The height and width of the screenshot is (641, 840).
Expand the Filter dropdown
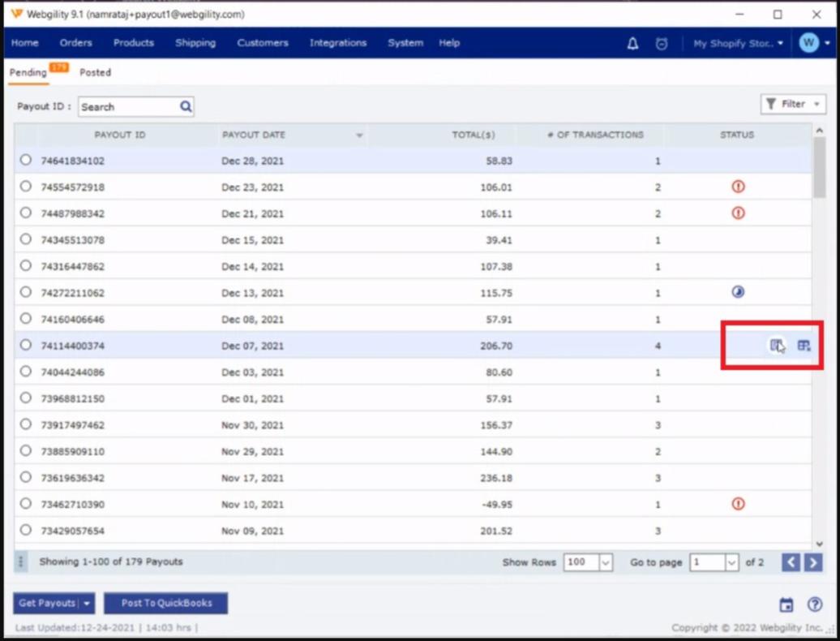point(793,104)
